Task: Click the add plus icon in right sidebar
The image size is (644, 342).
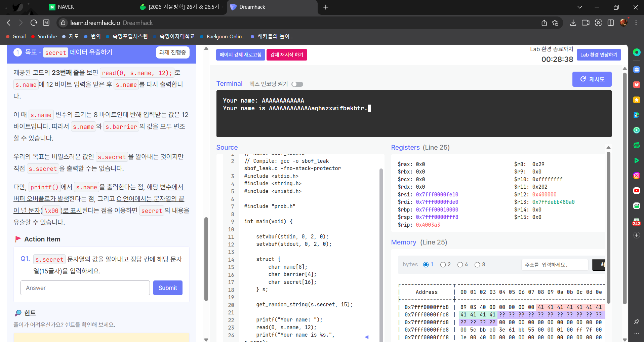Action: (636, 235)
